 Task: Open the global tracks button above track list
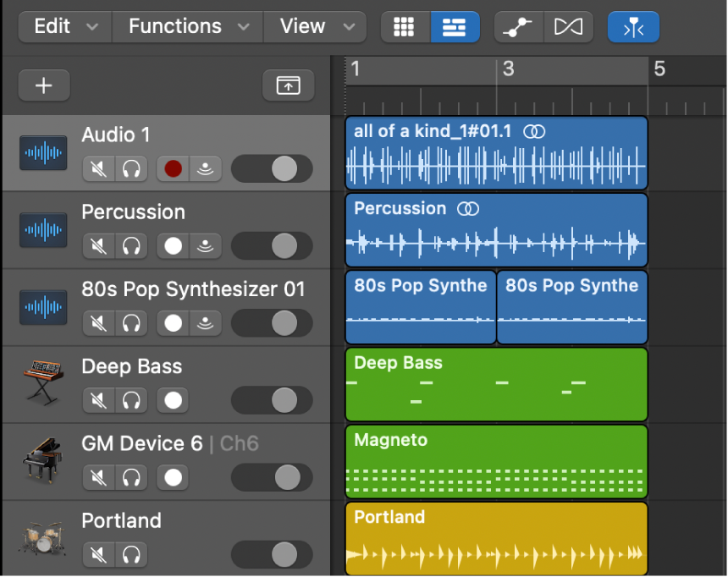tap(288, 85)
